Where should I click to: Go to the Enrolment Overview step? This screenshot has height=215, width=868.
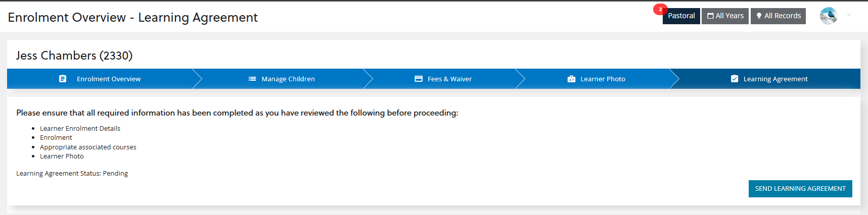tap(109, 79)
